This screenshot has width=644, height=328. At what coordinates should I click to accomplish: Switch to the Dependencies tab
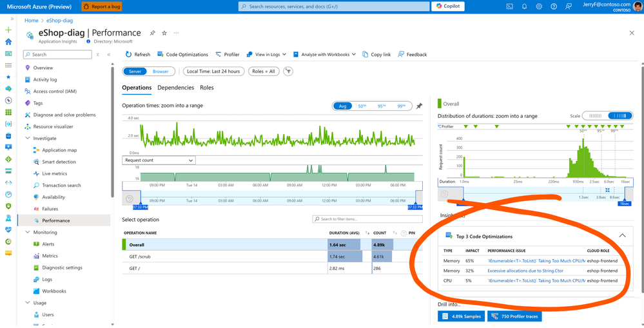176,88
